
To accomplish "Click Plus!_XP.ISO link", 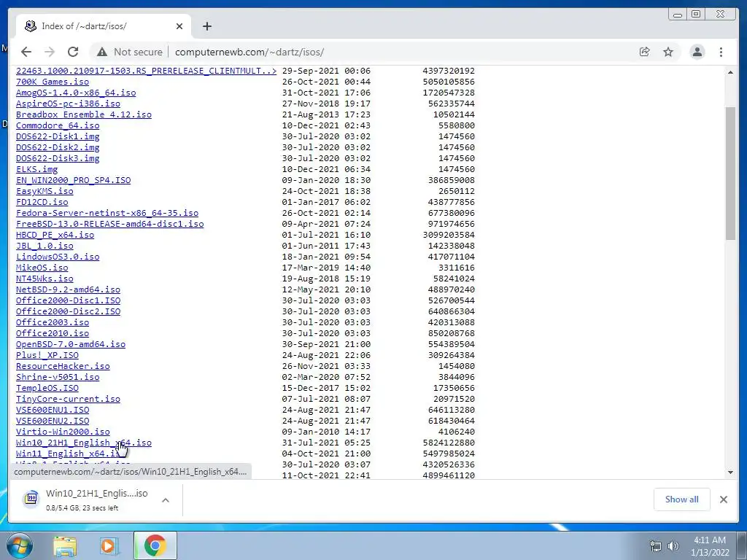I will pyautogui.click(x=47, y=356).
